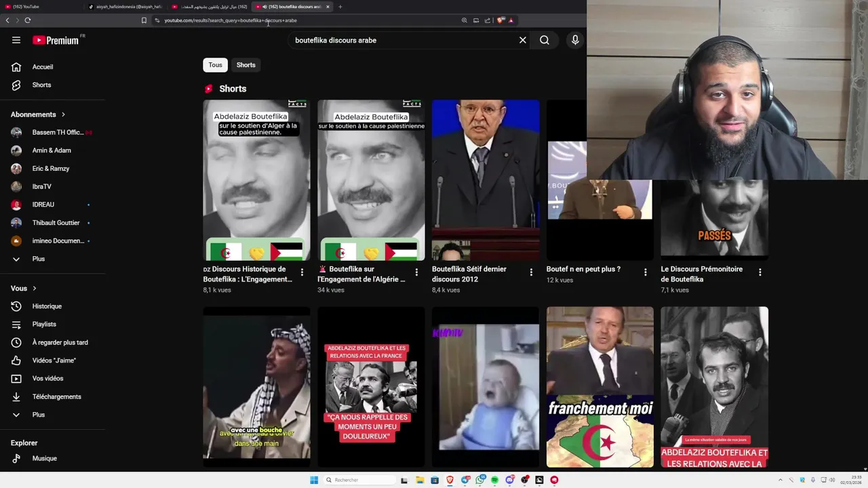868x488 pixels.
Task: Show Plus subscriptions below imineo
Action: pyautogui.click(x=39, y=259)
